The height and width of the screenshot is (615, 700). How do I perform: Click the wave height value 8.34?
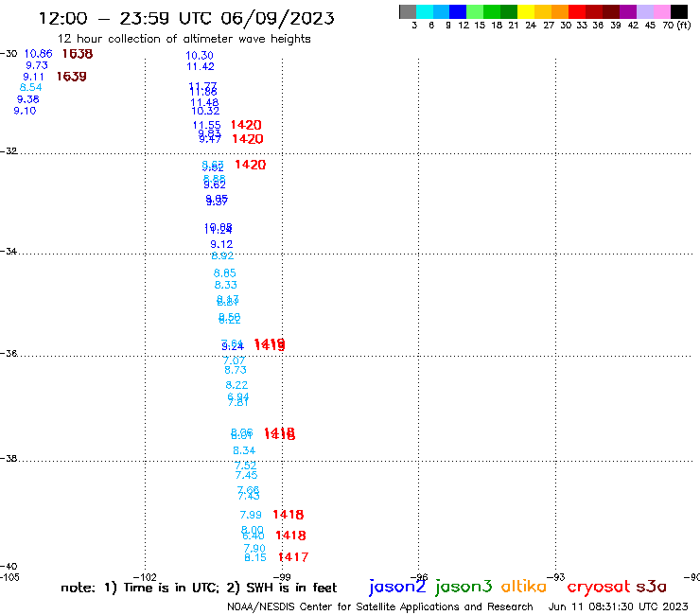(244, 450)
